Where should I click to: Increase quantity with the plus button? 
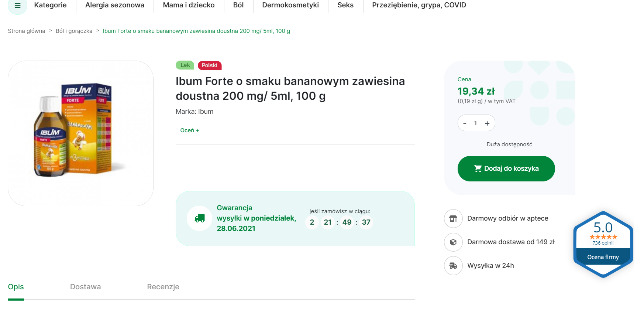[487, 123]
